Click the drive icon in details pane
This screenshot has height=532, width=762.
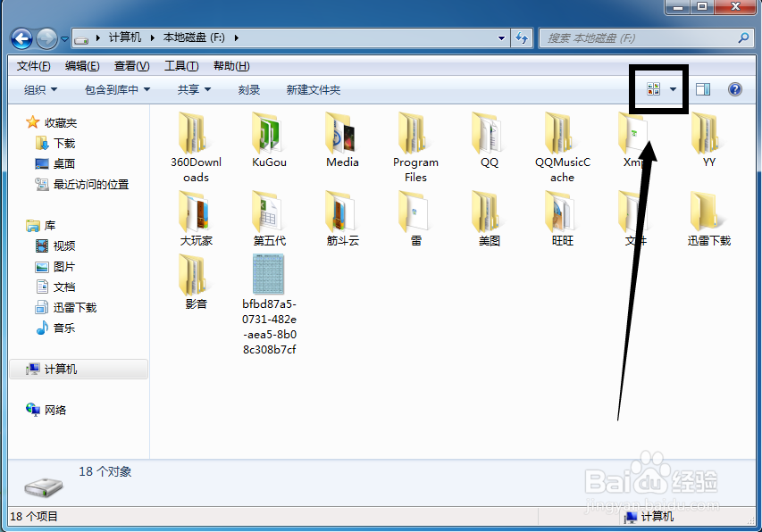point(44,486)
